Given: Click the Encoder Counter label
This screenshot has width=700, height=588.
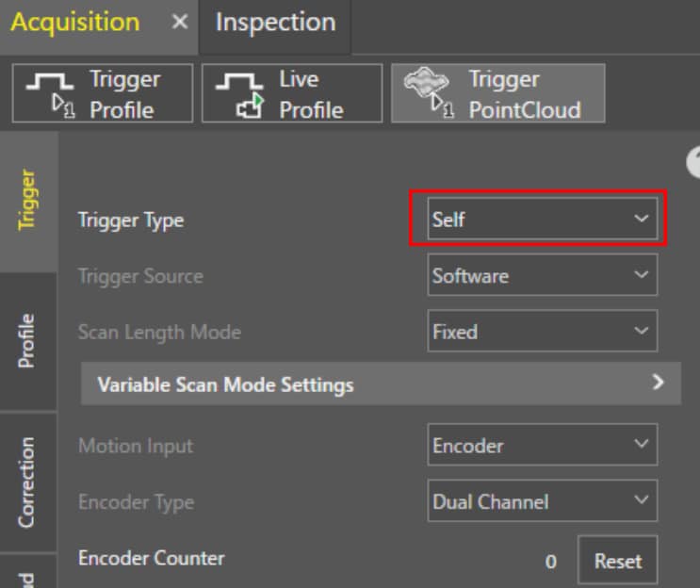Looking at the screenshot, I should point(152,558).
